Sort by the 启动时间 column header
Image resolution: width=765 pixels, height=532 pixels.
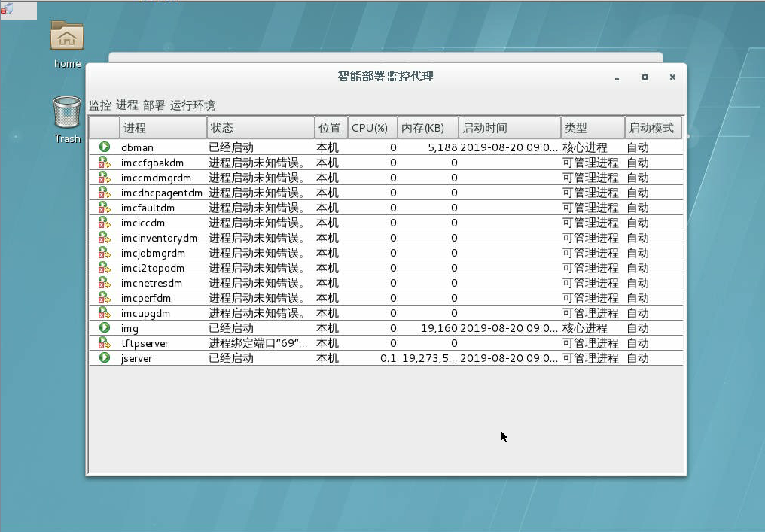[x=510, y=128]
